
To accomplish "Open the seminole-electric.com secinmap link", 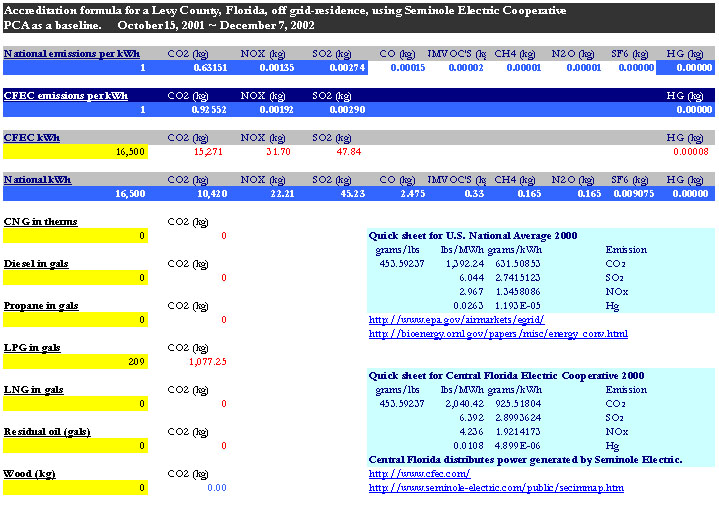I will 496,488.
